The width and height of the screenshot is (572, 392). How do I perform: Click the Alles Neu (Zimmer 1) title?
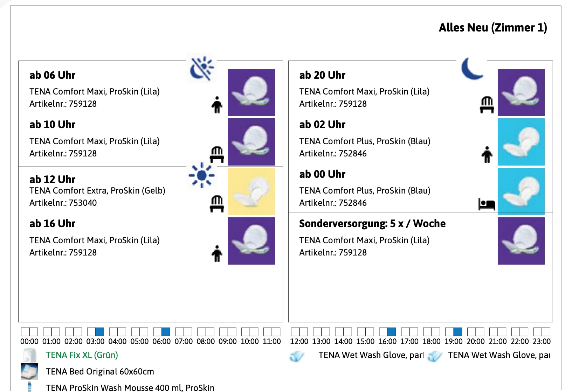(492, 27)
